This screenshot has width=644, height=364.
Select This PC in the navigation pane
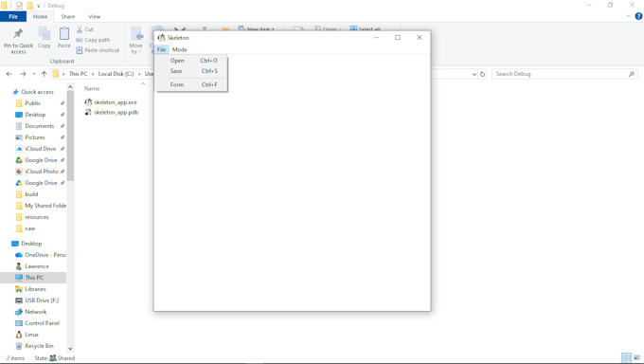click(34, 278)
